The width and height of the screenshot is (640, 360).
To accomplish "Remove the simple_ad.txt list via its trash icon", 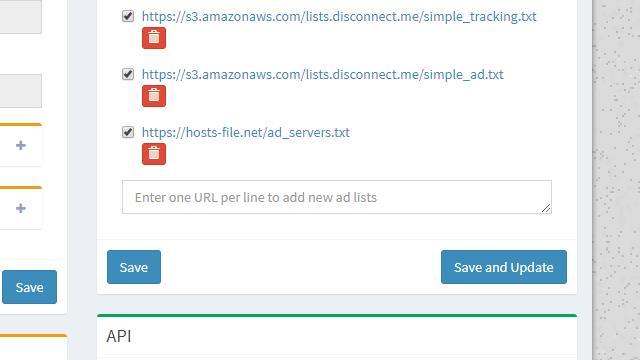I will pos(154,96).
